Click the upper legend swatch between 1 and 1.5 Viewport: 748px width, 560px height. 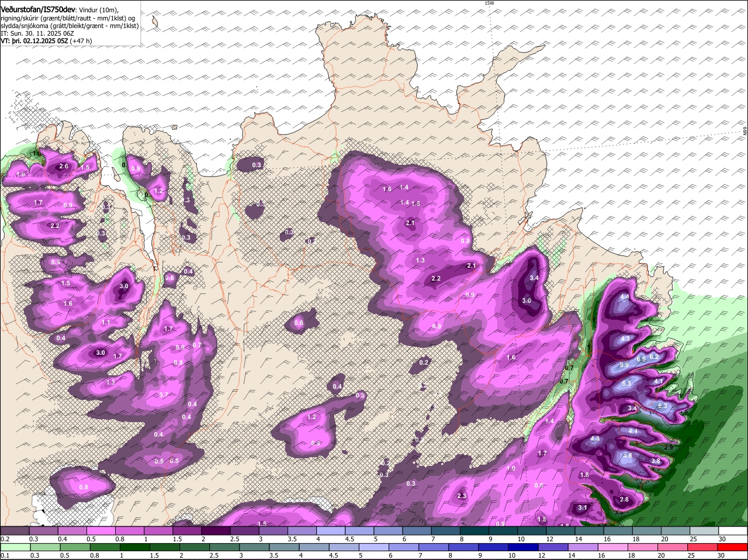coord(158,531)
